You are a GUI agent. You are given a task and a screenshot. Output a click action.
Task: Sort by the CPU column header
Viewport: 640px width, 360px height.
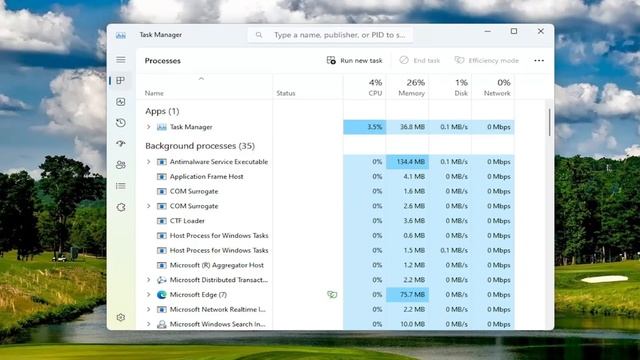(x=364, y=87)
